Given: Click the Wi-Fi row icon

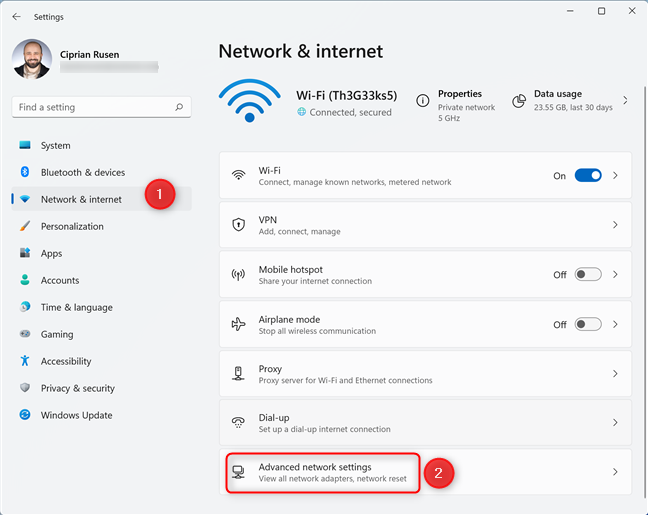Looking at the screenshot, I should (x=238, y=175).
